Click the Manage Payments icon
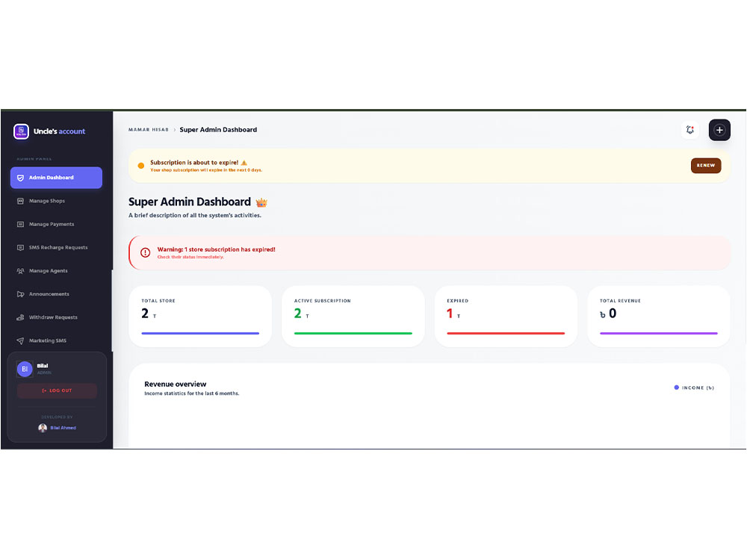This screenshot has width=747, height=560. click(x=20, y=224)
